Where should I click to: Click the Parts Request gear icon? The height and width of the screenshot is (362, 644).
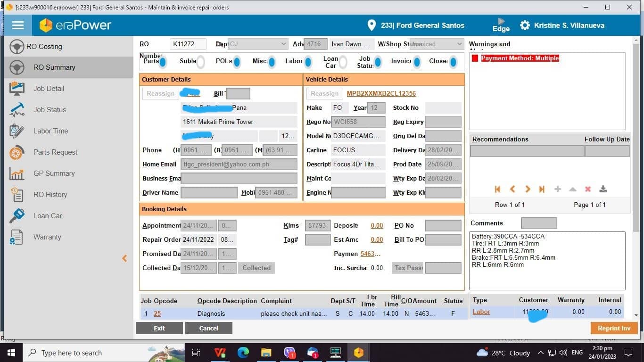point(17,152)
